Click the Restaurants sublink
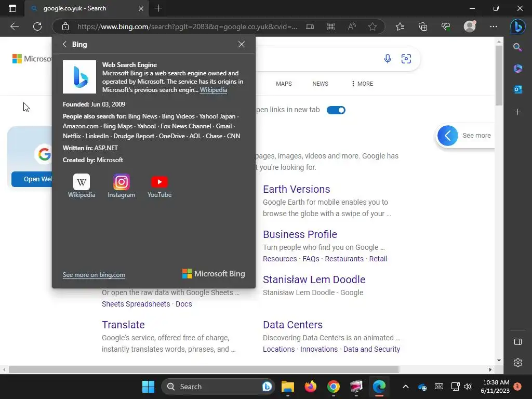Viewport: 532px width, 399px height. [344, 259]
